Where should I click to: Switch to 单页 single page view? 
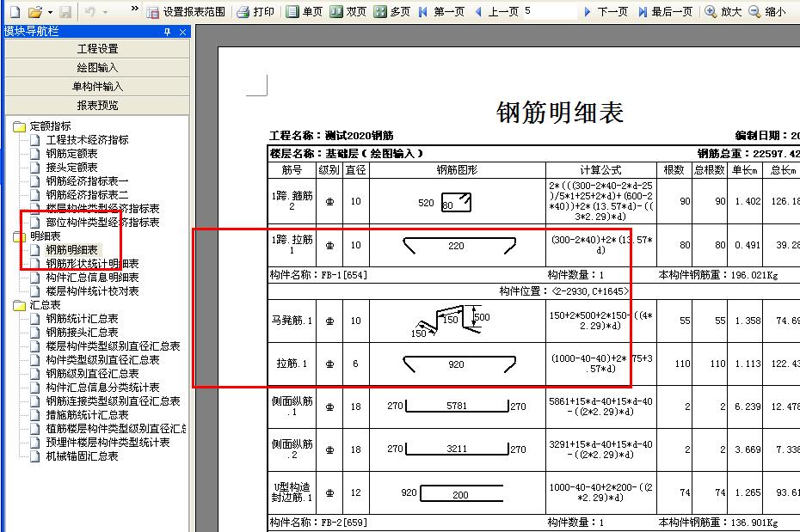(x=304, y=11)
